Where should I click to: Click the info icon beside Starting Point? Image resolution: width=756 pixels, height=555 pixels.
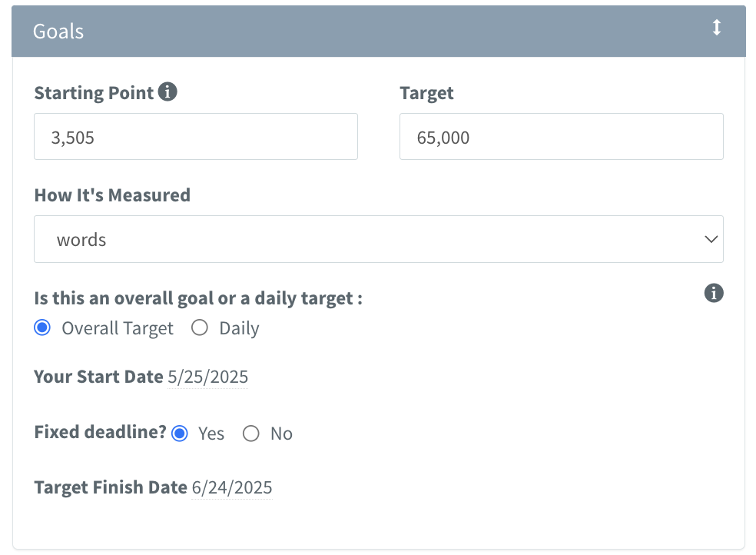(x=167, y=92)
